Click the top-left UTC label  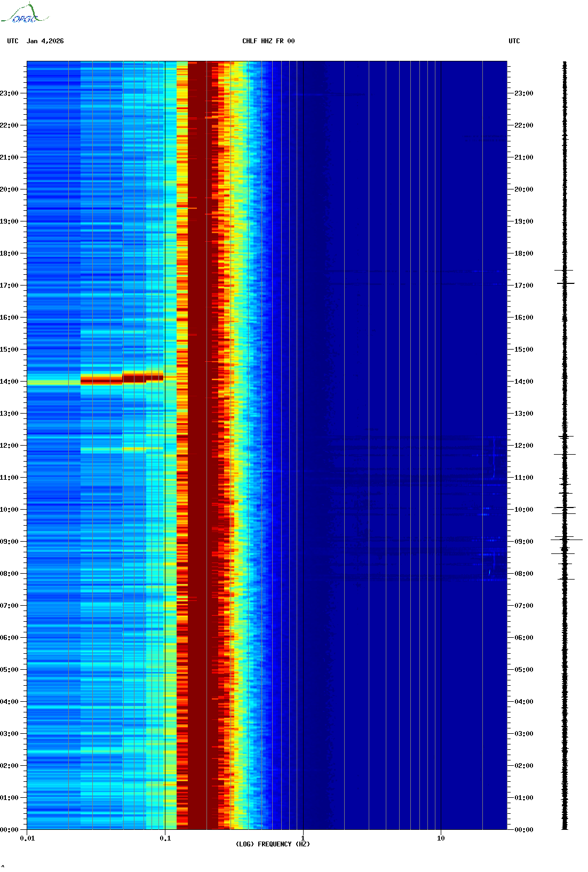[x=13, y=41]
